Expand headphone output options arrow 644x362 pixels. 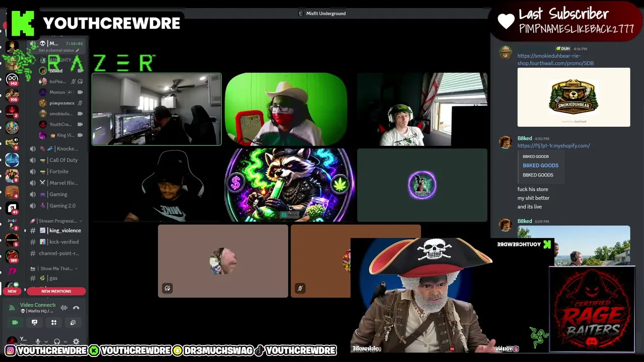(x=64, y=341)
